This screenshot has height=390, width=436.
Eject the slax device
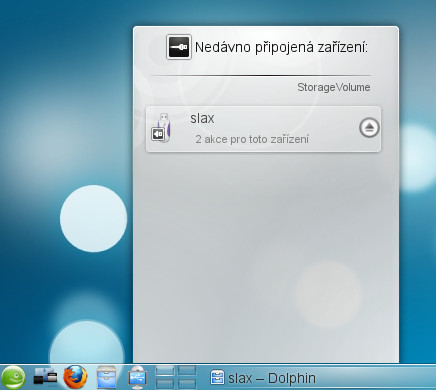(369, 128)
